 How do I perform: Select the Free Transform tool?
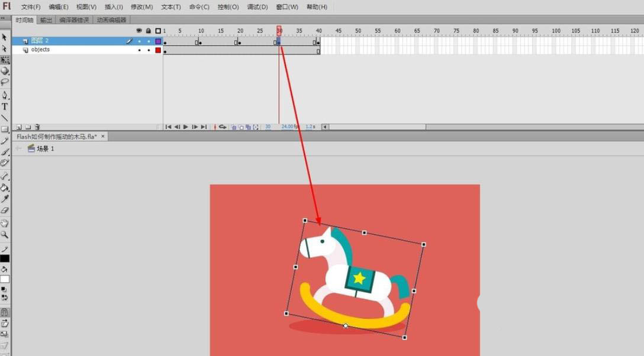(x=5, y=60)
